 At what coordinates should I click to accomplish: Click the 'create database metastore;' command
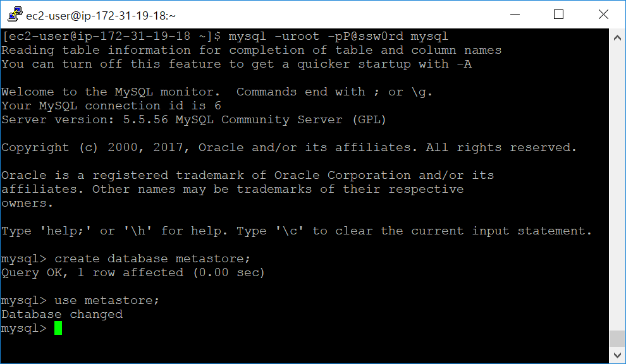pyautogui.click(x=152, y=258)
